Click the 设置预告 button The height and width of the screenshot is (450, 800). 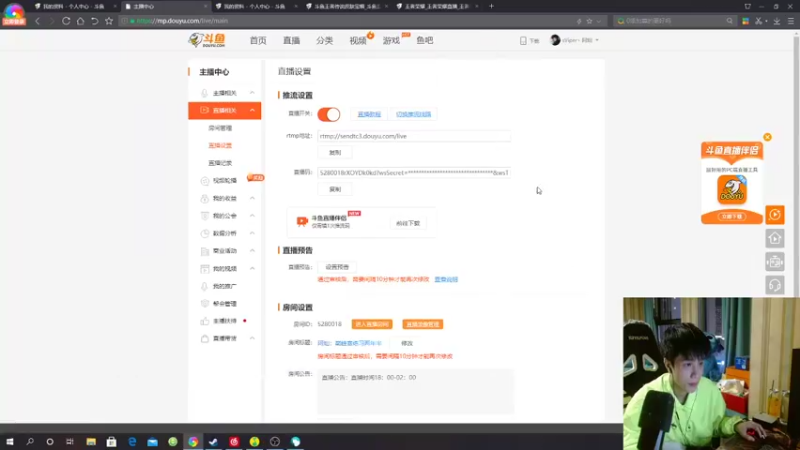[x=337, y=267]
